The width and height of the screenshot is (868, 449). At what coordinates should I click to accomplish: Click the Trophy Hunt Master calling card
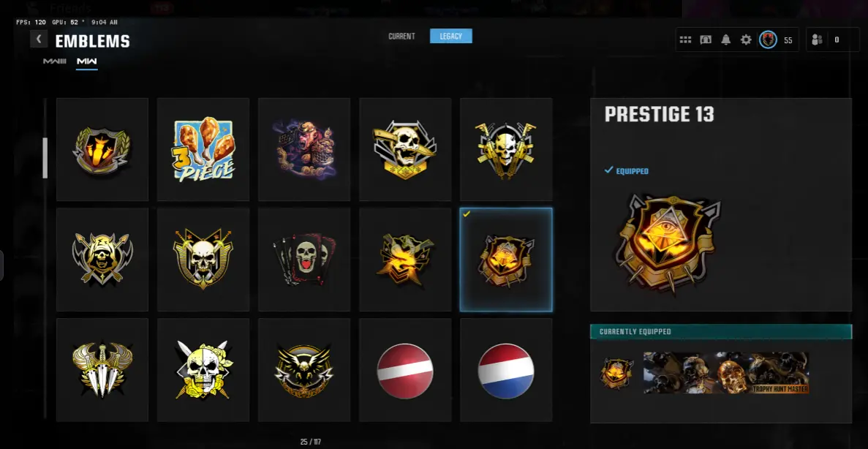(x=725, y=373)
